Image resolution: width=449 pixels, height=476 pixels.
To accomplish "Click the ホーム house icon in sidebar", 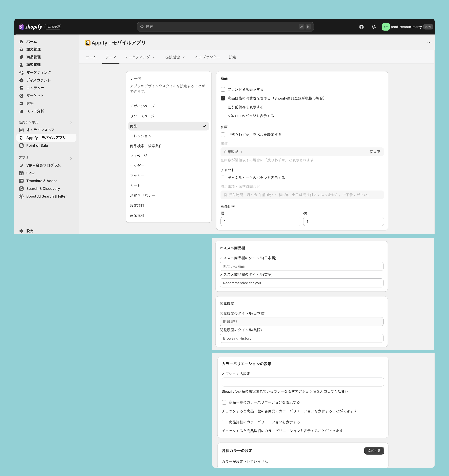I will [21, 42].
